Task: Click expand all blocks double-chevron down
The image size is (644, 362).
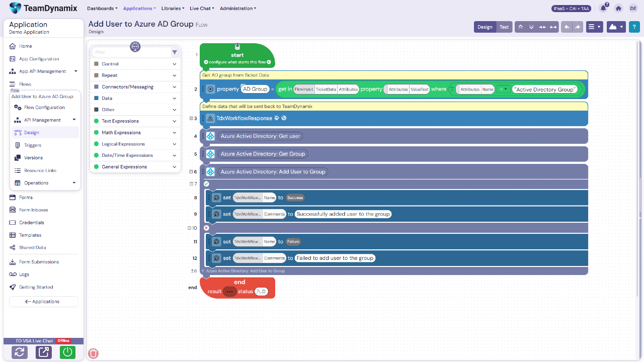Action: [x=531, y=27]
